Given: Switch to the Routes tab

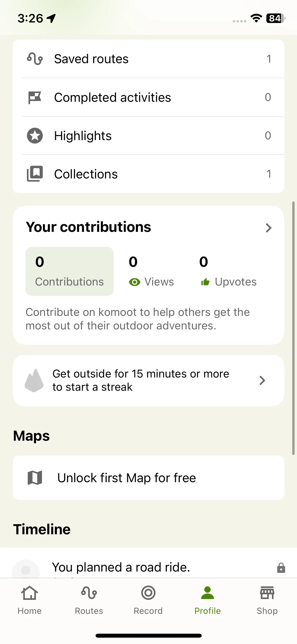Looking at the screenshot, I should pos(89,600).
